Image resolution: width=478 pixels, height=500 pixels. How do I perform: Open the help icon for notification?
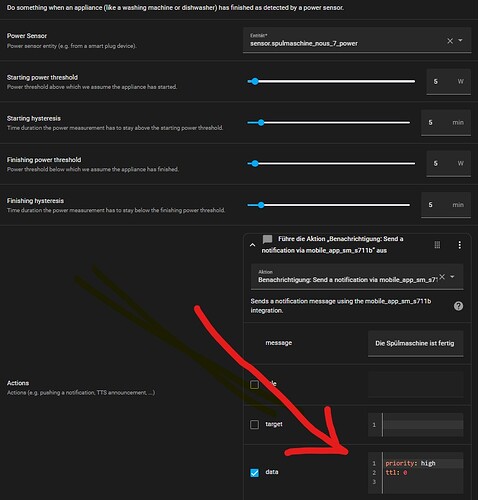(458, 306)
